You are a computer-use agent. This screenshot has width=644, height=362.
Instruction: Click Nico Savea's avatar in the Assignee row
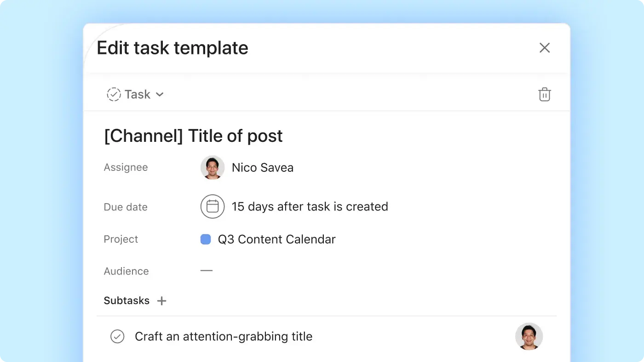[213, 167]
